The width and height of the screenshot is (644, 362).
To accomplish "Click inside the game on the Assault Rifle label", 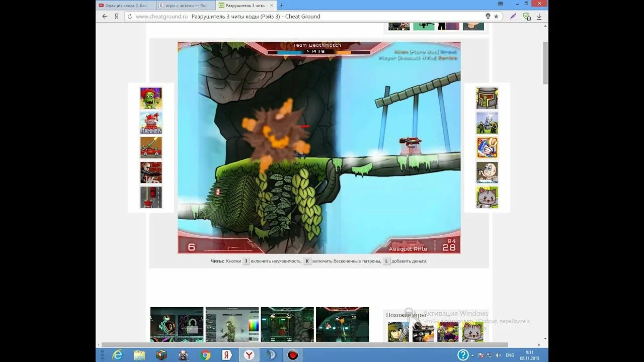I will click(x=408, y=249).
